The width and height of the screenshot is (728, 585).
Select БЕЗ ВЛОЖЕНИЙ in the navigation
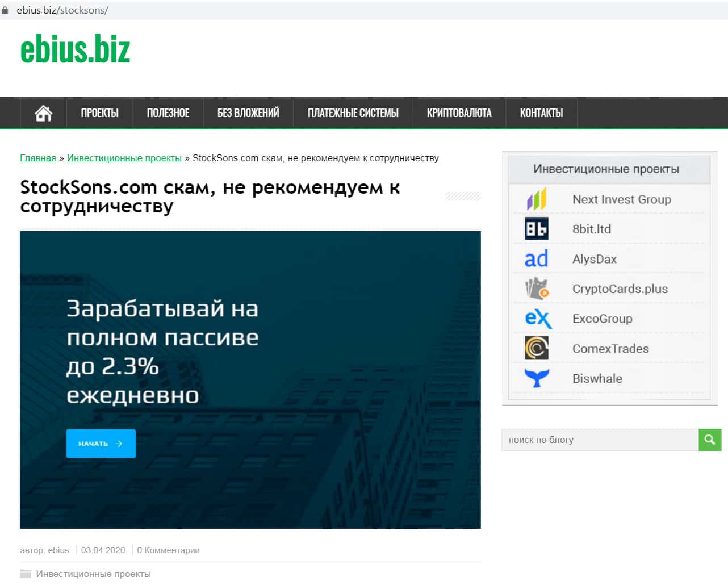pyautogui.click(x=248, y=113)
